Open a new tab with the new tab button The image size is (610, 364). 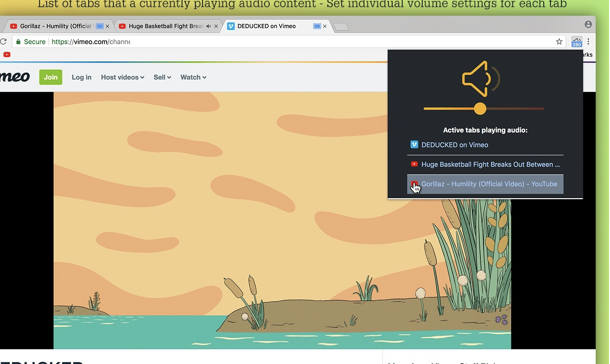pos(341,27)
